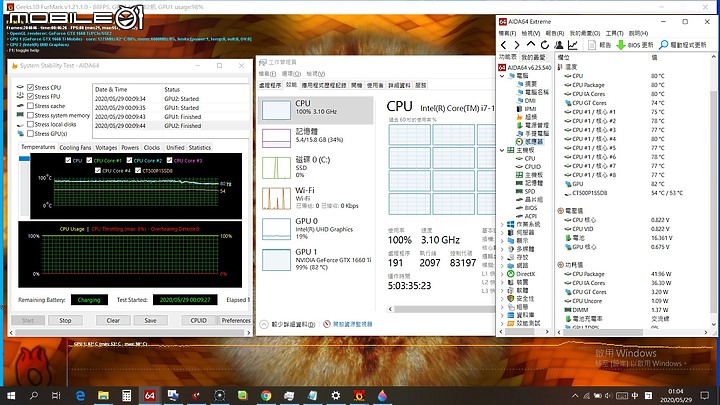Enable Stress local disks checkbox
Image resolution: width=720 pixels, height=405 pixels.
pyautogui.click(x=30, y=124)
